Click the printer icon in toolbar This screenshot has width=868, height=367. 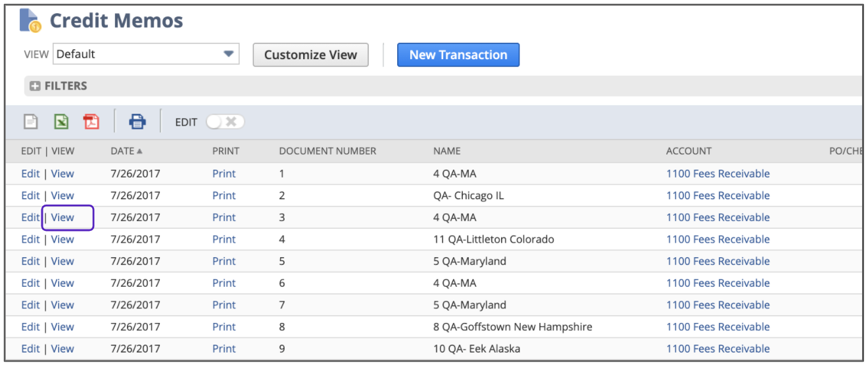point(137,122)
